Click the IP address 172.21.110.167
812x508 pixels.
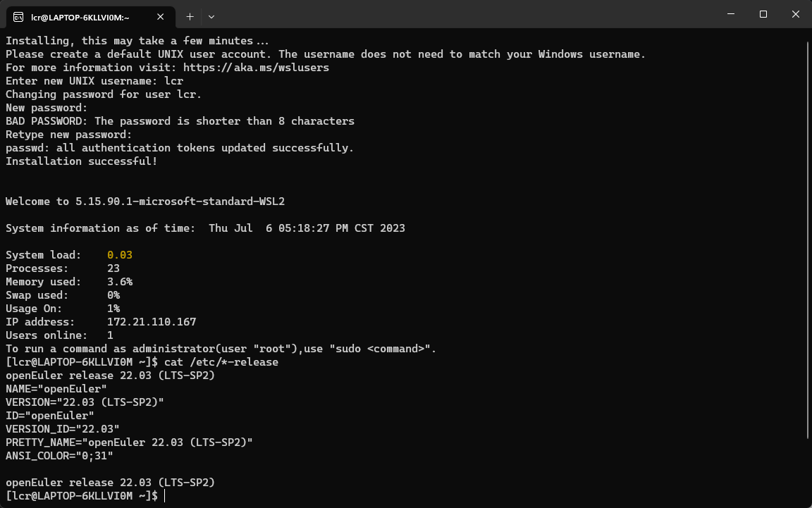pos(152,322)
